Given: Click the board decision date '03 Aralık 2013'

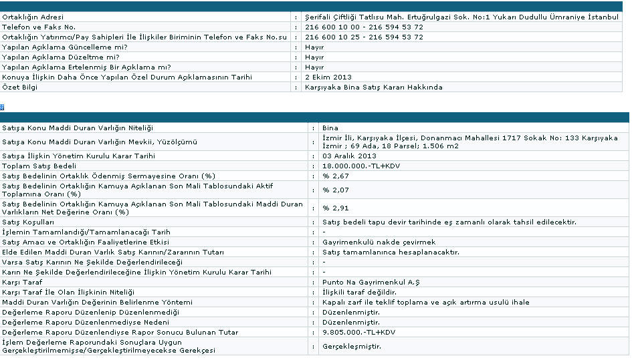Looking at the screenshot, I should tap(349, 156).
